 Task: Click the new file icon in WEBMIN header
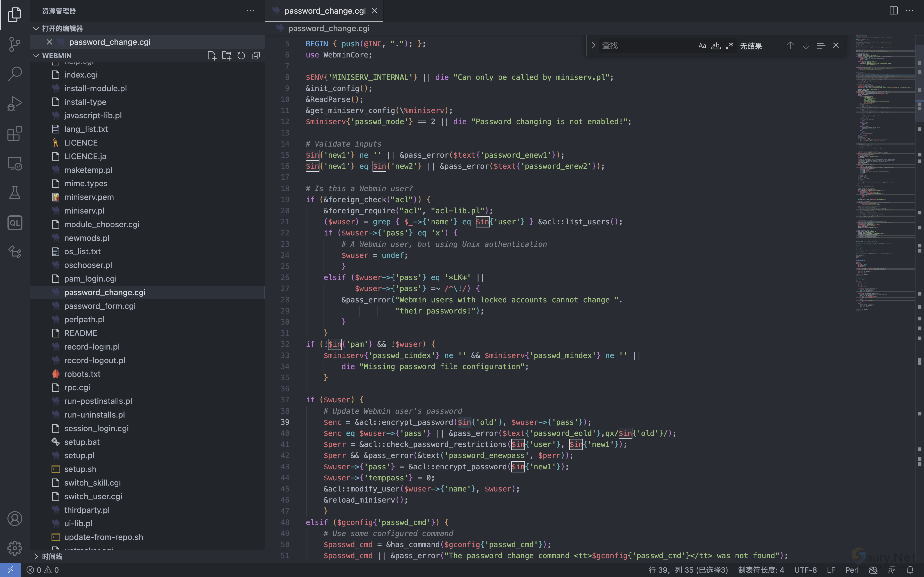tap(211, 56)
